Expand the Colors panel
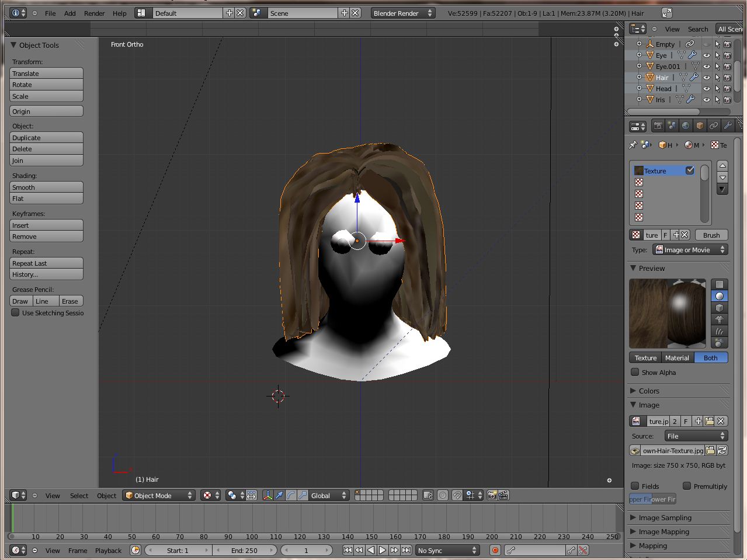This screenshot has width=747, height=560. [x=648, y=391]
